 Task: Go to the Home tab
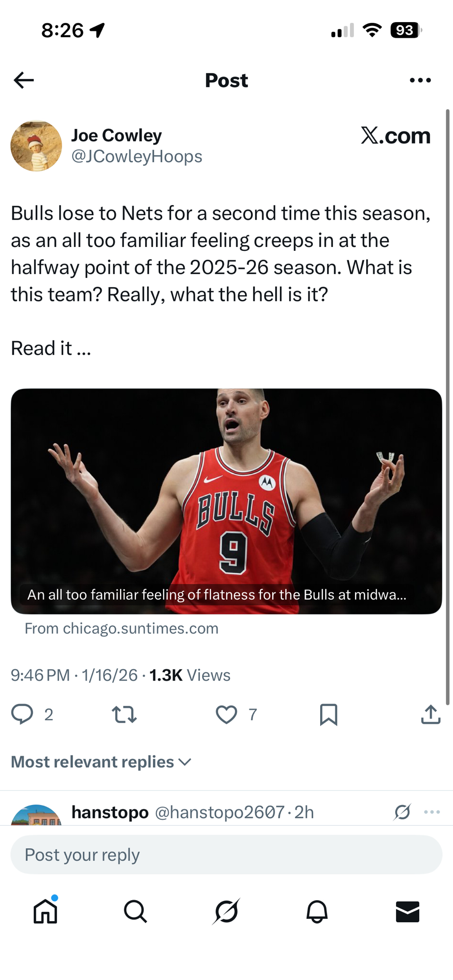pos(46,911)
